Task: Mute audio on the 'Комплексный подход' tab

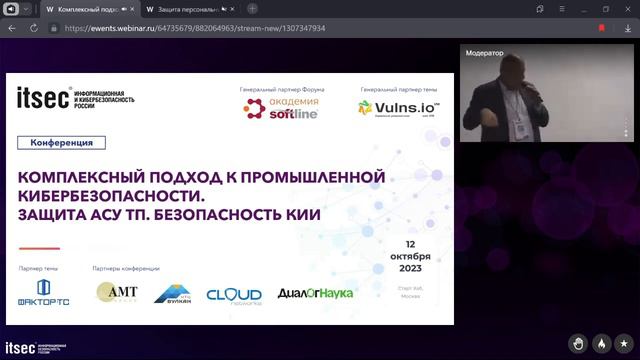Action: point(124,9)
